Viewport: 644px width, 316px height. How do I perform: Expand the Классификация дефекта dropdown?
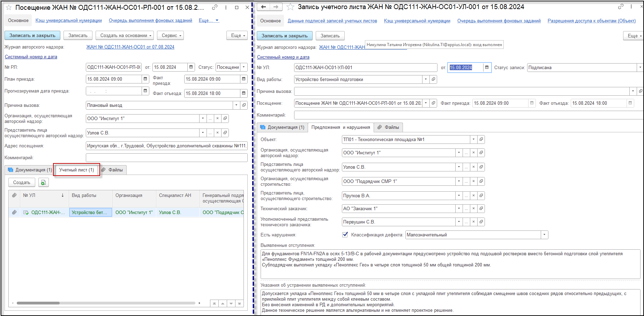coord(544,235)
